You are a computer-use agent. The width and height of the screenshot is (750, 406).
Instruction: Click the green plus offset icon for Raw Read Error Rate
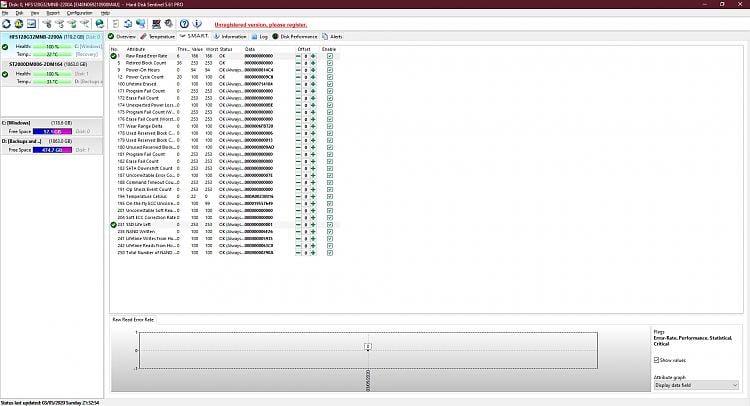313,56
